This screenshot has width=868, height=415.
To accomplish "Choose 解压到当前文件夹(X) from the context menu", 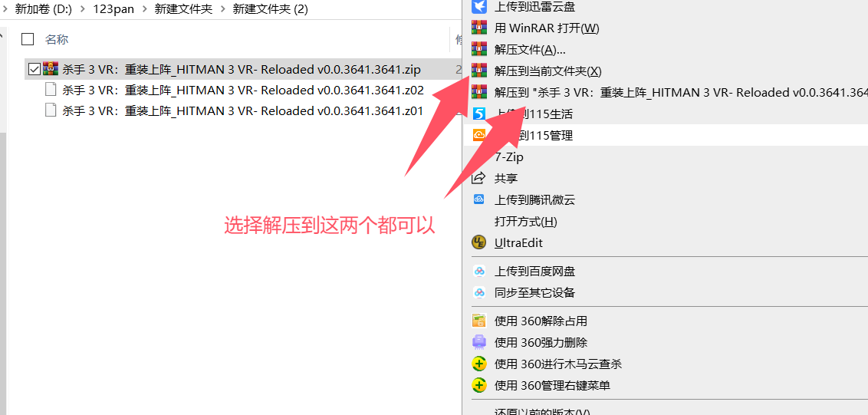I will (547, 71).
